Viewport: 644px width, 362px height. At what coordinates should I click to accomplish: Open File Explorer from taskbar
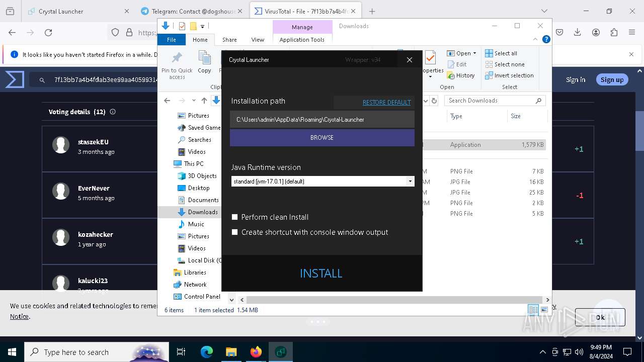point(231,352)
